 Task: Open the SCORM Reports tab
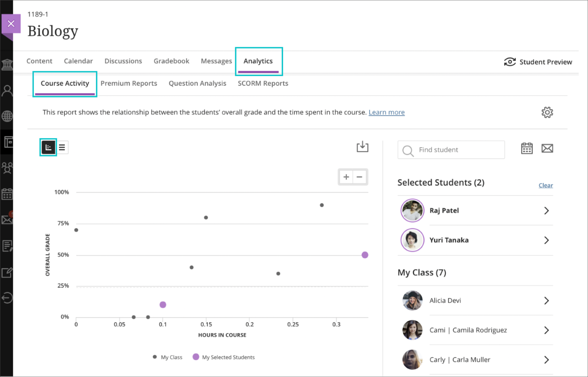point(263,83)
